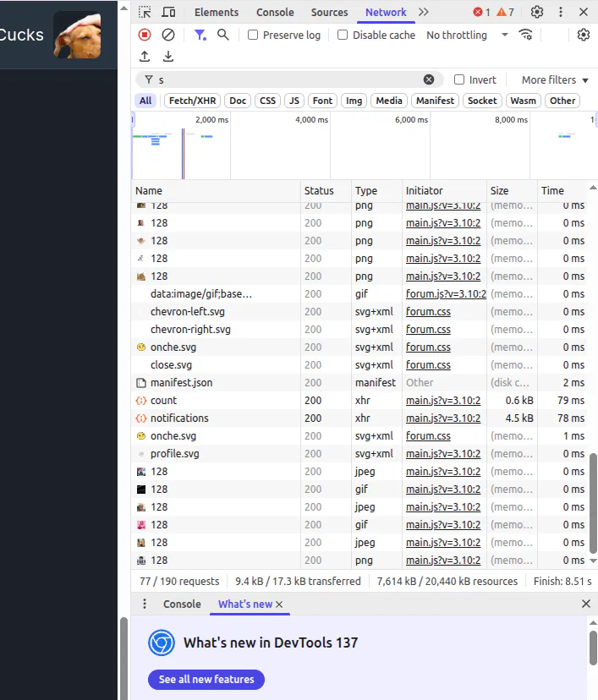Filter requests by CSS type
This screenshot has height=700, width=598.
click(x=268, y=101)
